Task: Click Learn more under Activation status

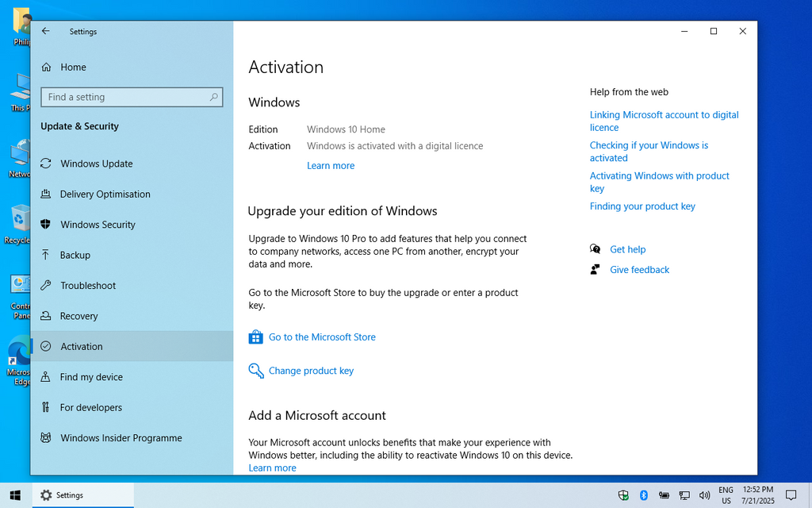Action: pyautogui.click(x=331, y=165)
